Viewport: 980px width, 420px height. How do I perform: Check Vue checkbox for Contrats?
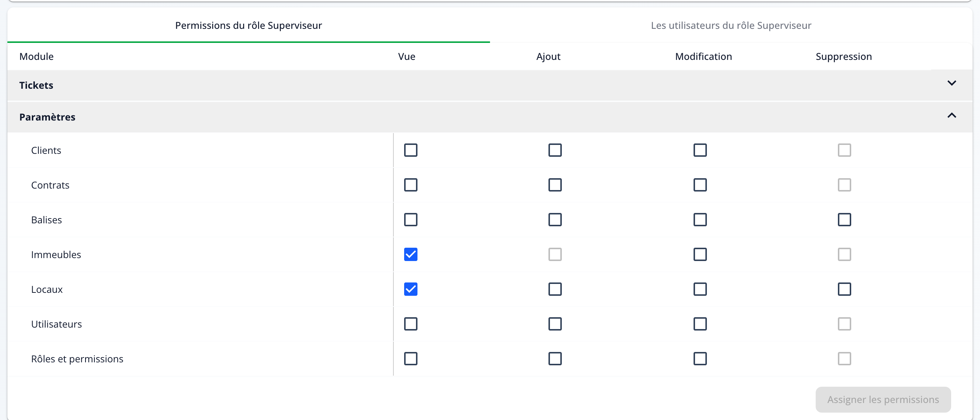pos(410,185)
